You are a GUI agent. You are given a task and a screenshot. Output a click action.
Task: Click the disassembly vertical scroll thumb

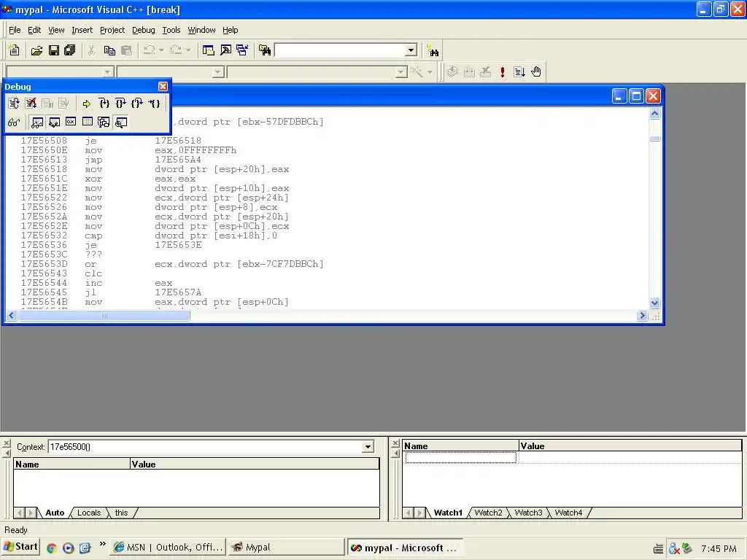point(654,139)
